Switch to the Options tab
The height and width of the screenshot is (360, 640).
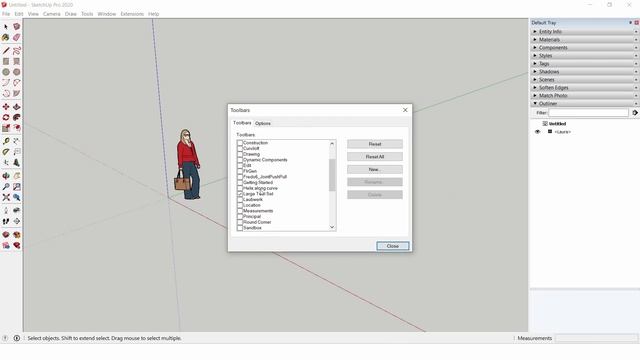[x=263, y=123]
